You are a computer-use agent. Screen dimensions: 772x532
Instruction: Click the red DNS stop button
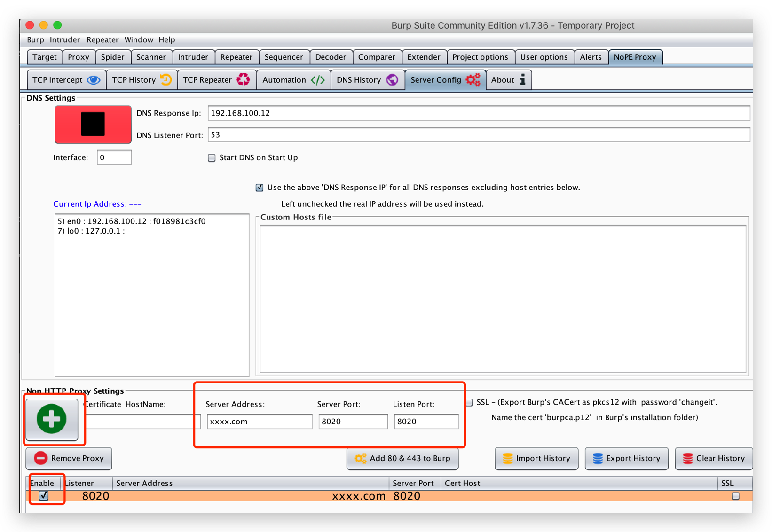[x=93, y=124]
